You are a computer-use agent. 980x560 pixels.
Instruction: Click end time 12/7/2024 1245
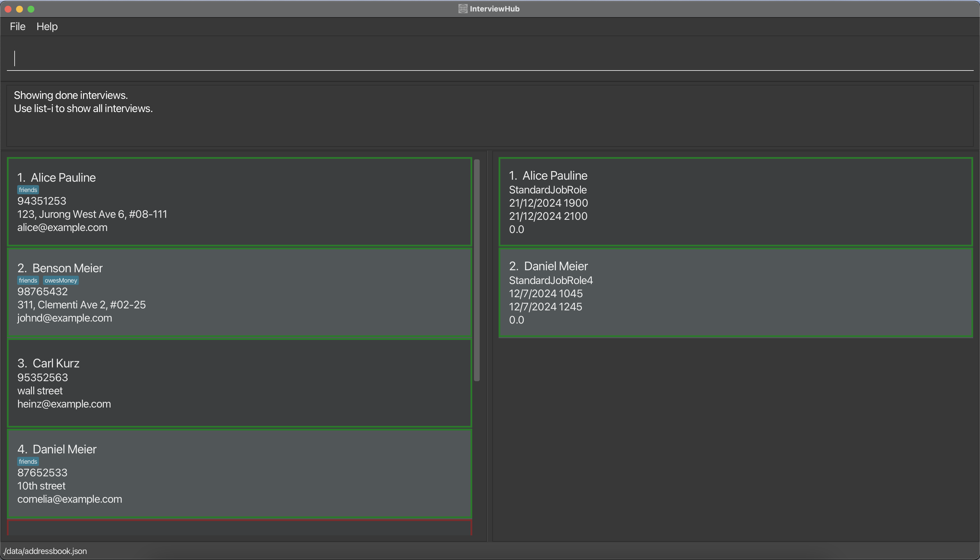click(x=545, y=307)
